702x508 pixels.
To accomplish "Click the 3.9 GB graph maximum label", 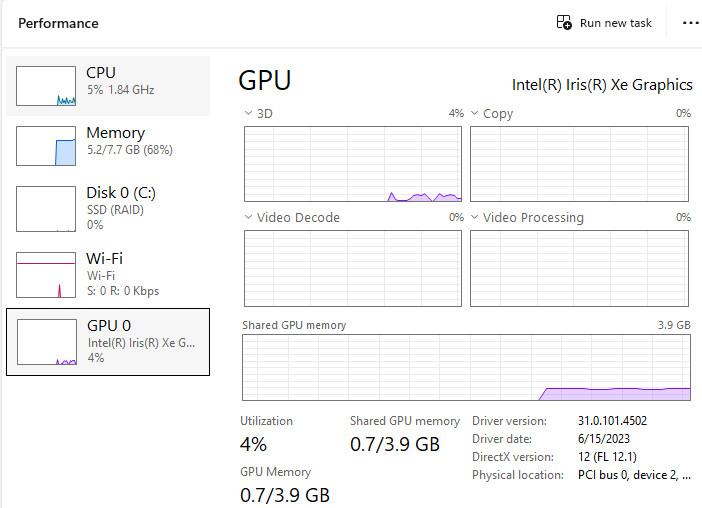I will [x=674, y=325].
